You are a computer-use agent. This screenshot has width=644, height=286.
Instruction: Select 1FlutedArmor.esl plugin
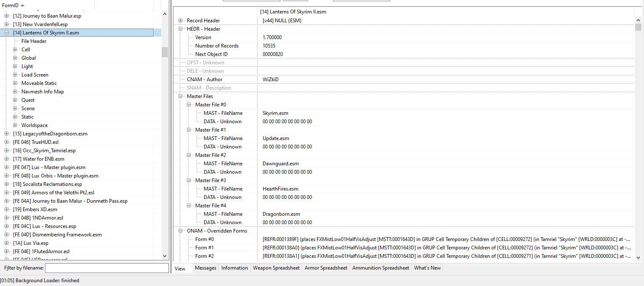pos(41,252)
